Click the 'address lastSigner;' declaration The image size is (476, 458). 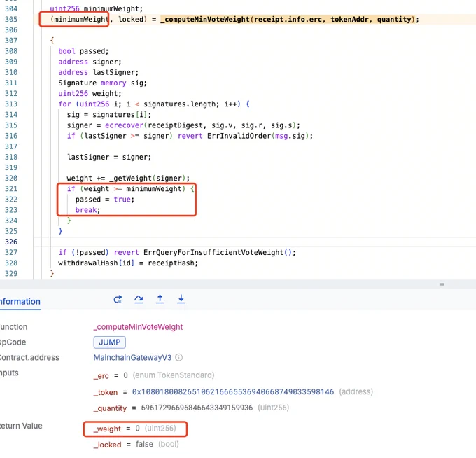tap(99, 72)
